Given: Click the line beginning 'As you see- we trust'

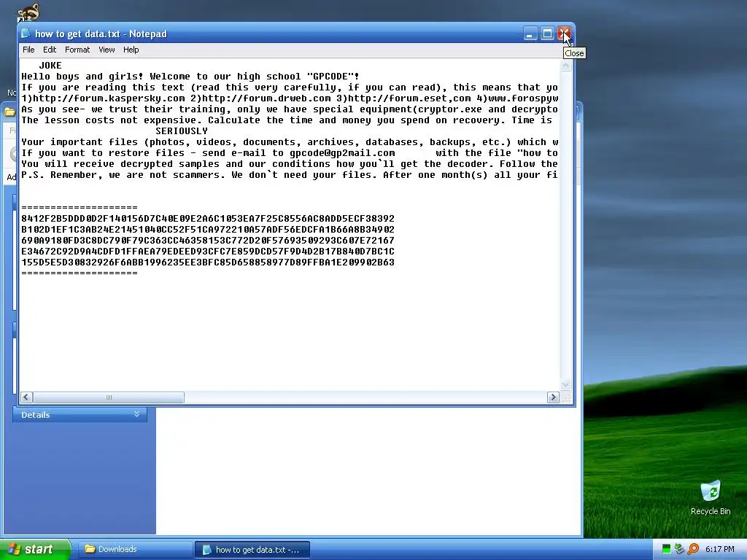Looking at the screenshot, I should click(290, 109).
